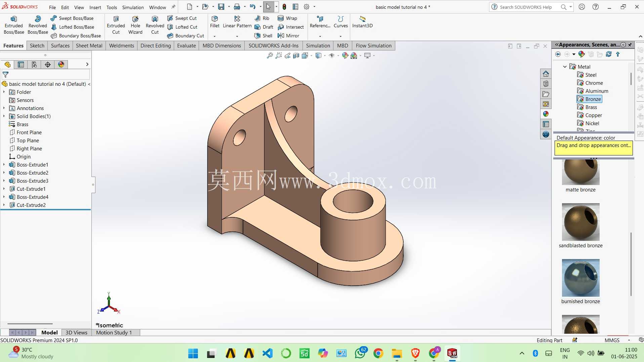Viewport: 644px width, 362px height.
Task: Click the Save icon in the toolbar
Action: tap(221, 7)
